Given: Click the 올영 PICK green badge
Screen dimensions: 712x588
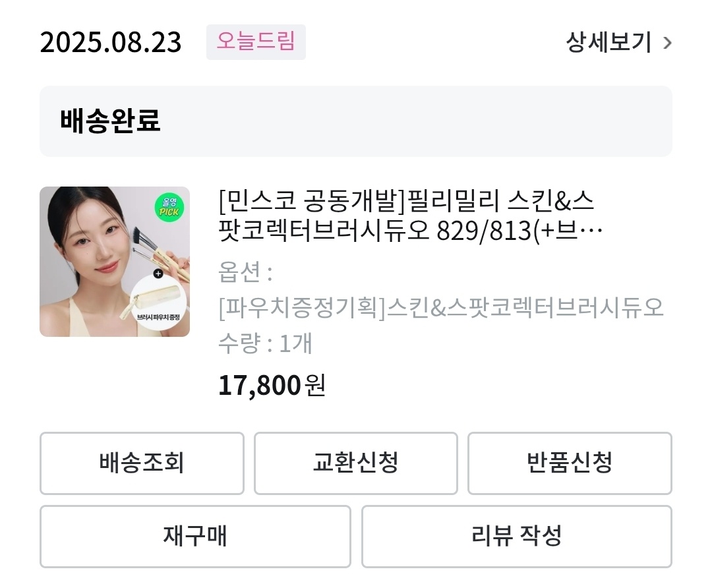Looking at the screenshot, I should coord(169,207).
